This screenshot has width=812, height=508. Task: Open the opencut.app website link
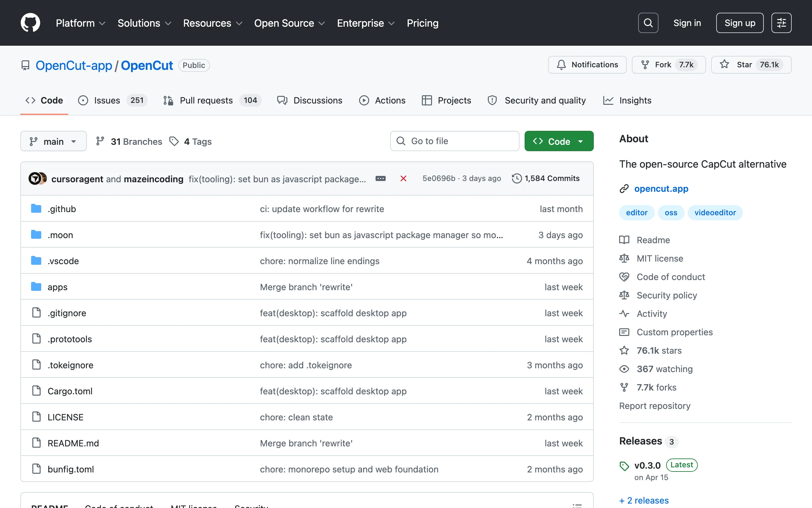click(x=661, y=189)
